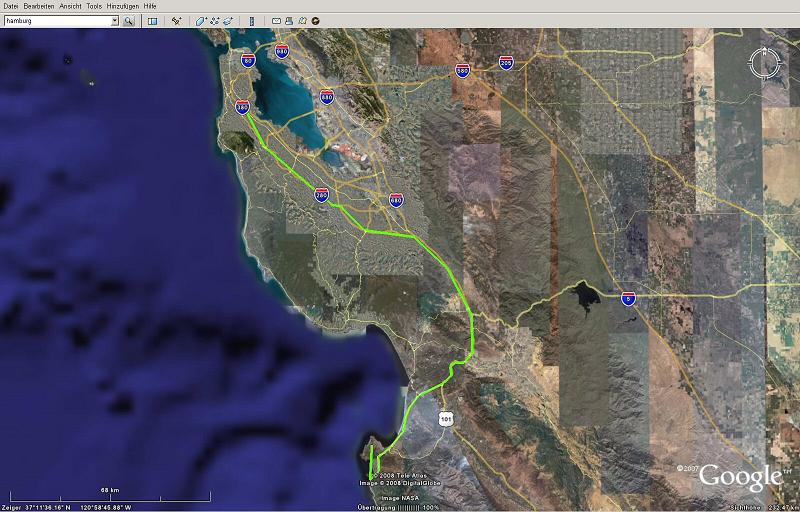Screen dimensions: 800x512
Task: Click the search magnifier button
Action: point(129,20)
